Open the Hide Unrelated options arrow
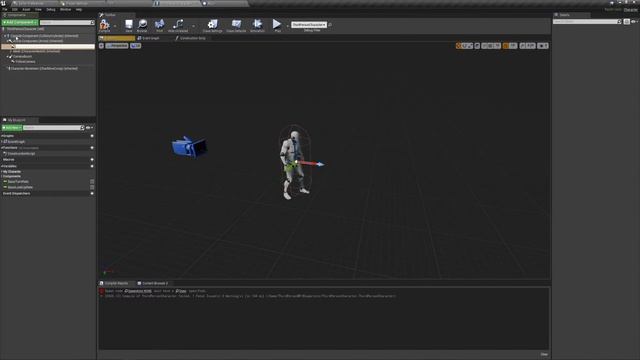This screenshot has width=640, height=360. click(x=193, y=26)
